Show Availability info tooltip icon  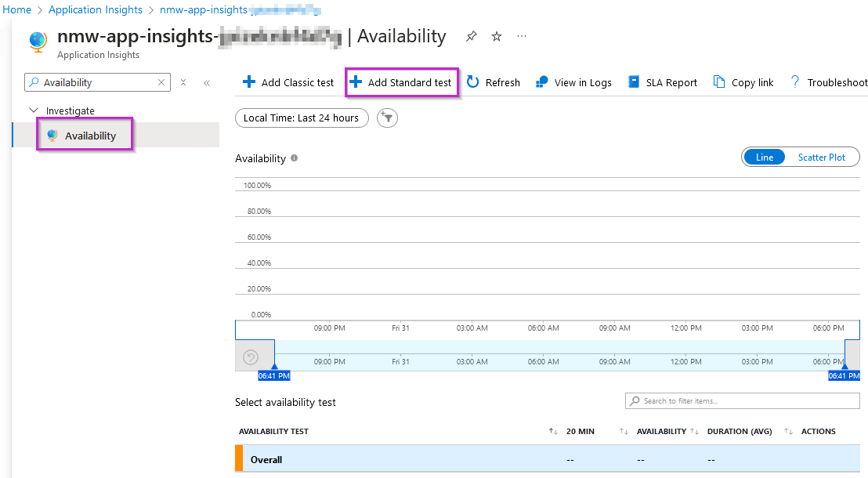[295, 158]
